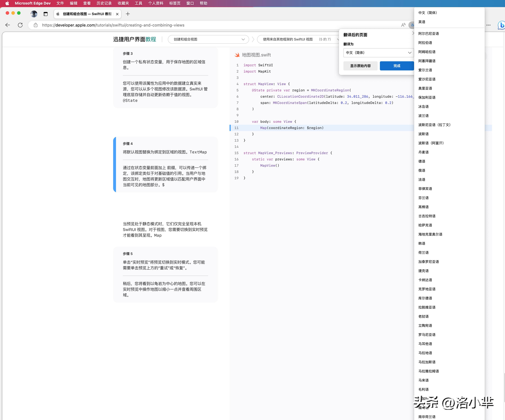Image resolution: width=505 pixels, height=420 pixels.
Task: Click the profile avatar icon
Action: point(34,14)
